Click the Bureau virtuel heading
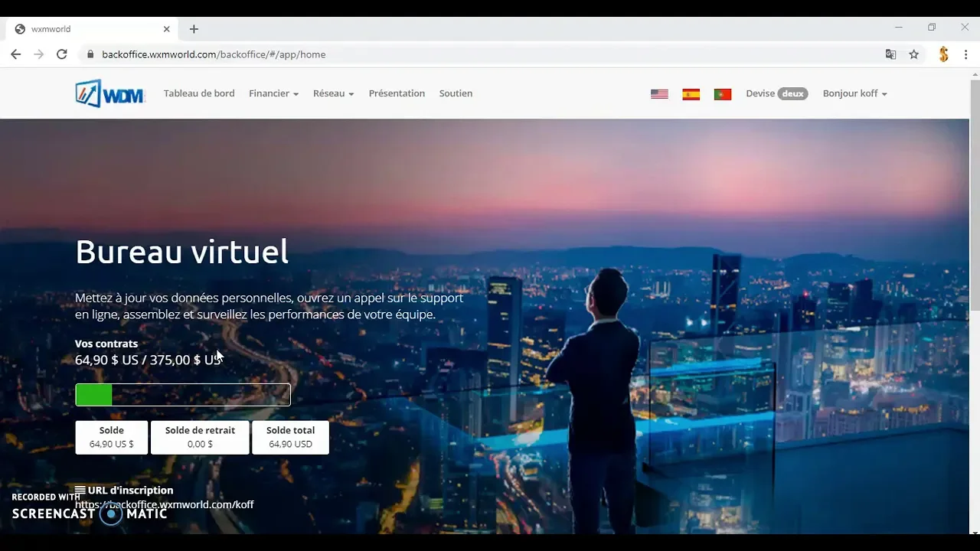980x551 pixels. pos(182,251)
